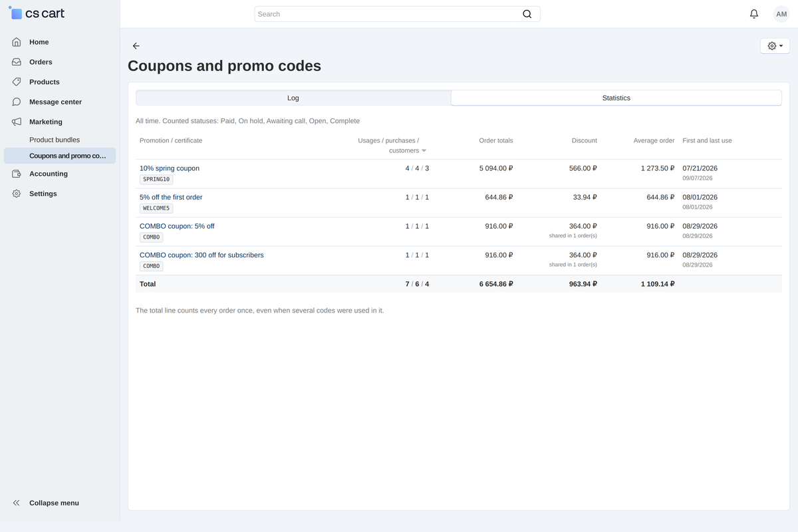Click discount value 566.00 ₽

583,168
